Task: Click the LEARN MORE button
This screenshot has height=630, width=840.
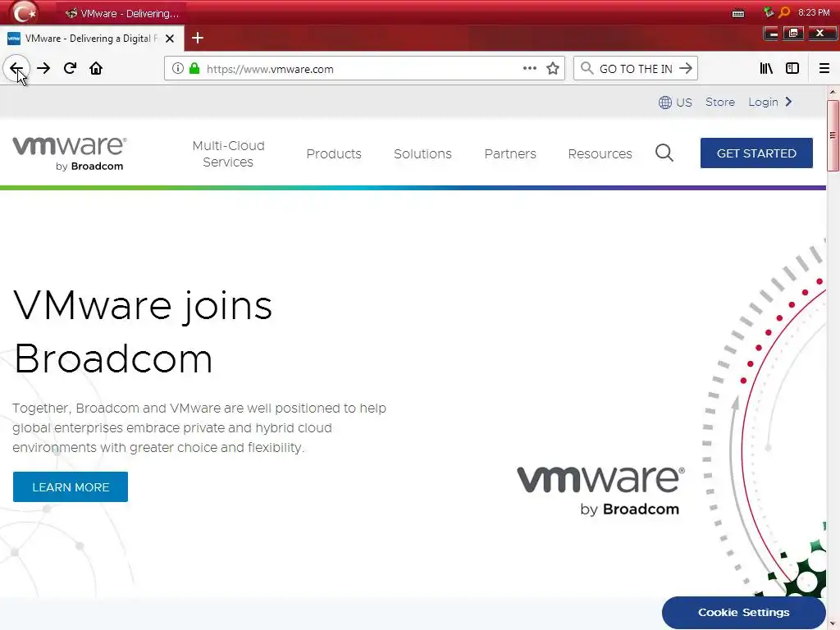Action: (x=71, y=487)
